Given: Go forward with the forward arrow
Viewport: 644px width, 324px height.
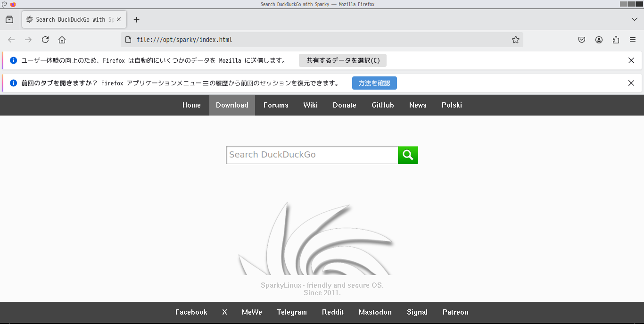Looking at the screenshot, I should (x=28, y=40).
